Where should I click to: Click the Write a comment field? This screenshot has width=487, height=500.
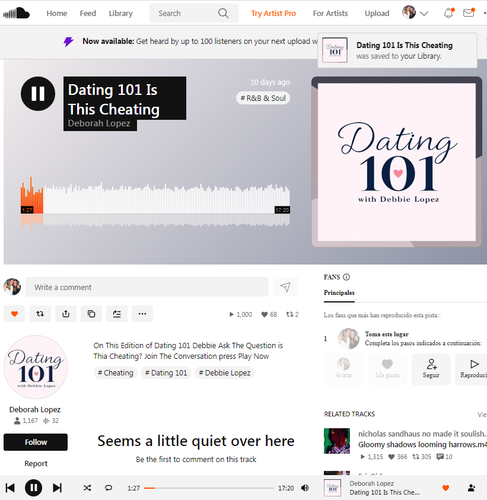pos(147,287)
